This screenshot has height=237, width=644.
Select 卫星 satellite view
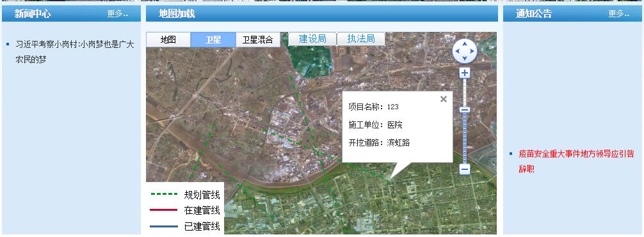tap(213, 40)
